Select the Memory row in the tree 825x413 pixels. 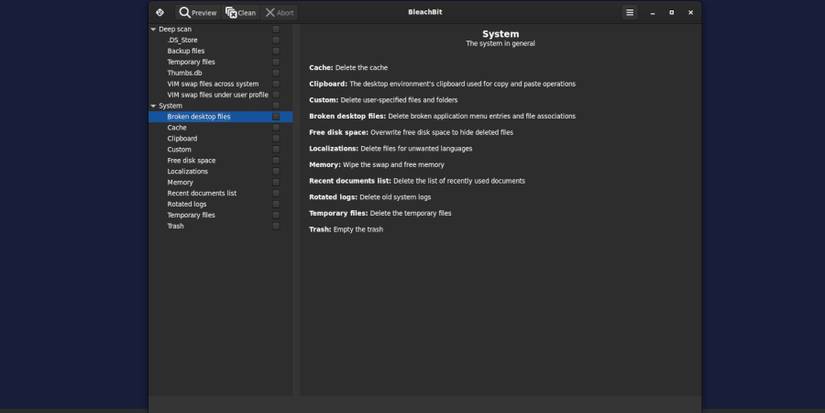click(x=220, y=182)
